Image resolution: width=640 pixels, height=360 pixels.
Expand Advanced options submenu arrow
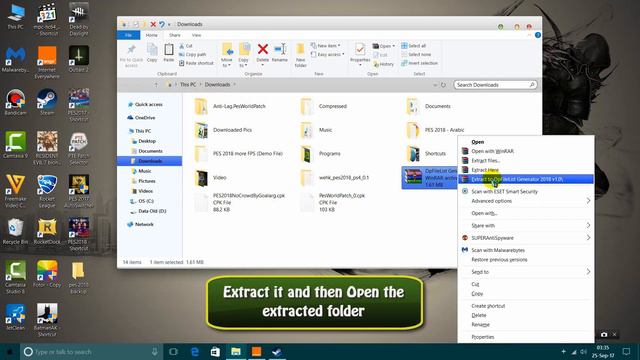tap(588, 201)
